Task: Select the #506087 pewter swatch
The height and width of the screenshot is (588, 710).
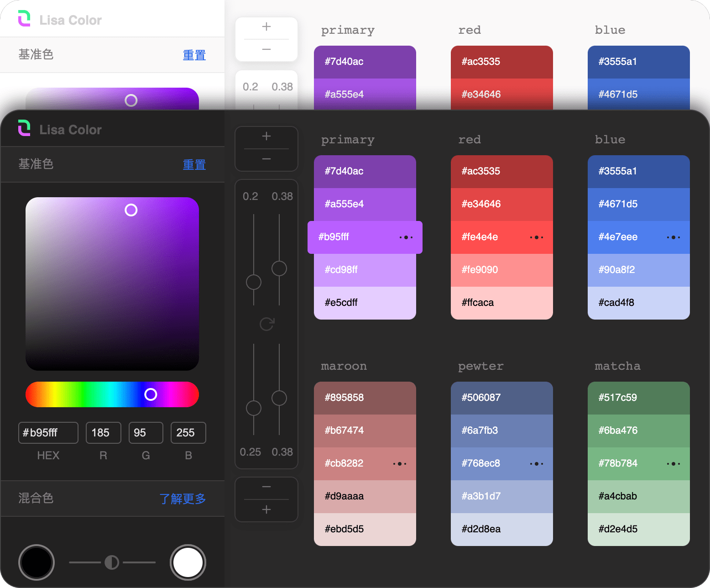Action: [x=502, y=398]
